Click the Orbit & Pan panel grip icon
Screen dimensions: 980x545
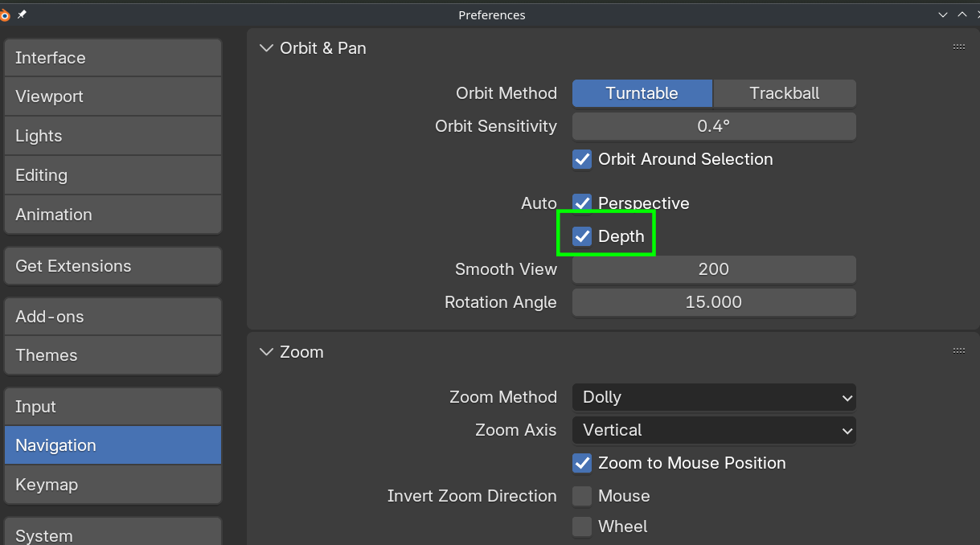(959, 47)
